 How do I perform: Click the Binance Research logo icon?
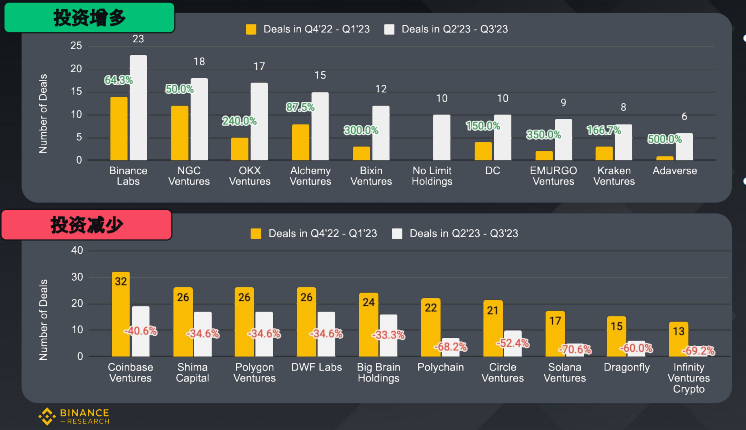coord(47,416)
